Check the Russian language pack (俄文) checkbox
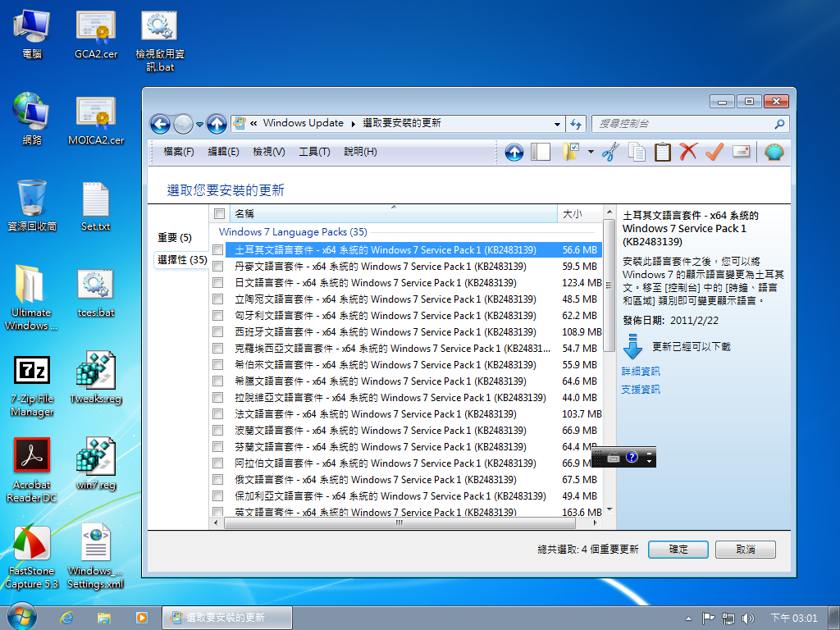 217,479
